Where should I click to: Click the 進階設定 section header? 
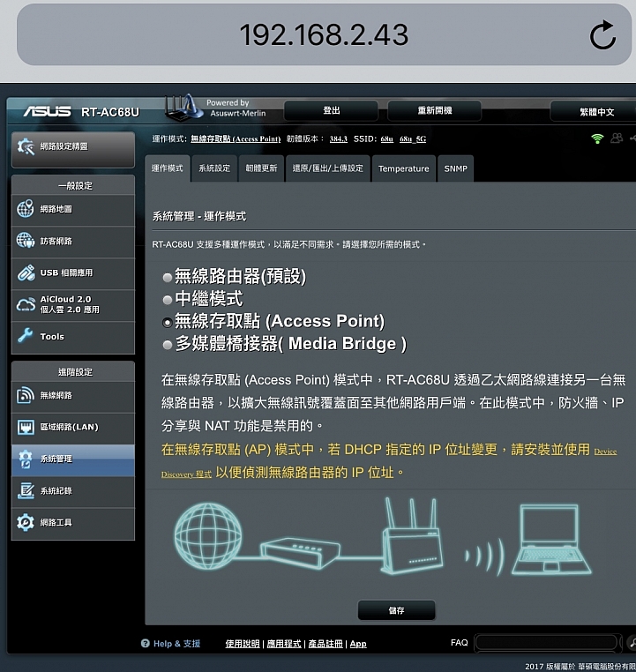point(75,372)
